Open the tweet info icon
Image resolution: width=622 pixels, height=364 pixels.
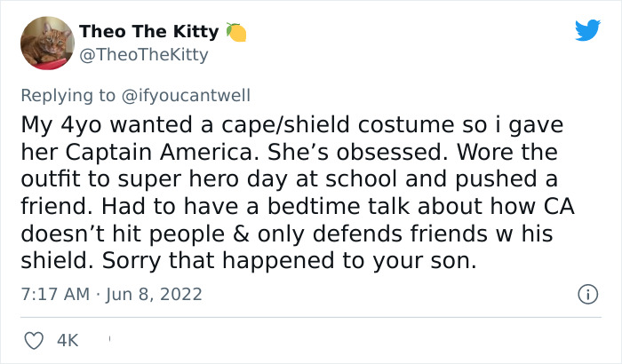586,293
